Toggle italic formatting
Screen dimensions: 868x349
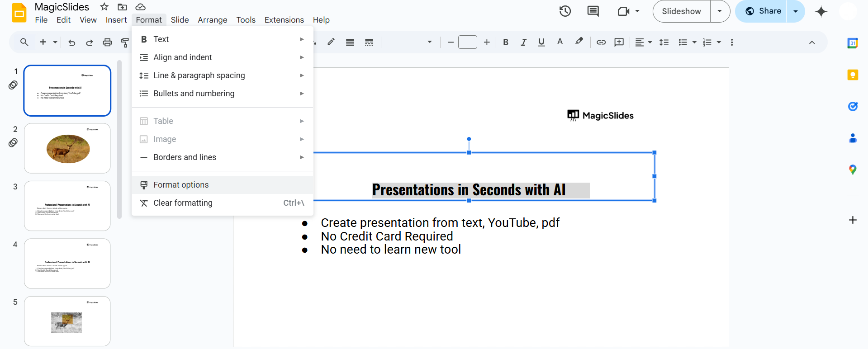[523, 42]
